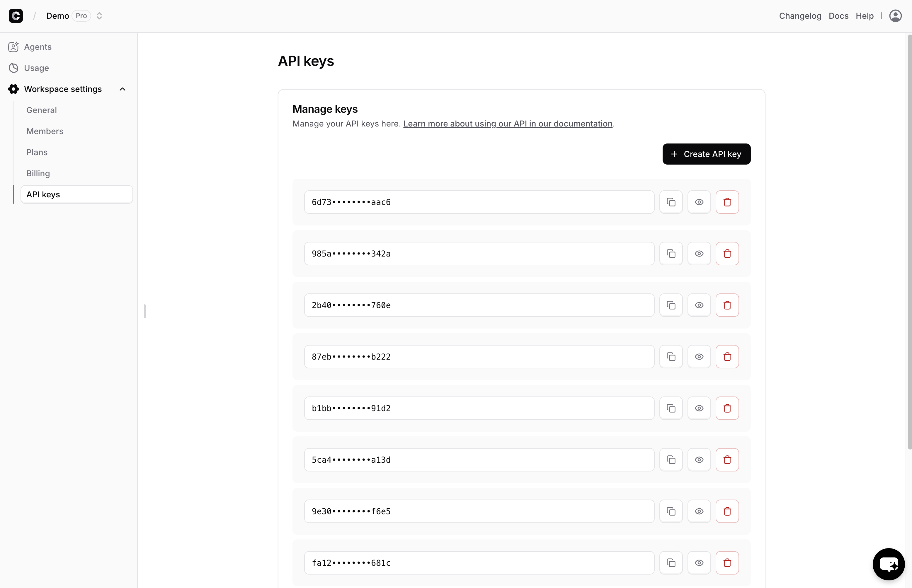Image resolution: width=912 pixels, height=588 pixels.
Task: Open the Billing settings page
Action: [x=38, y=173]
